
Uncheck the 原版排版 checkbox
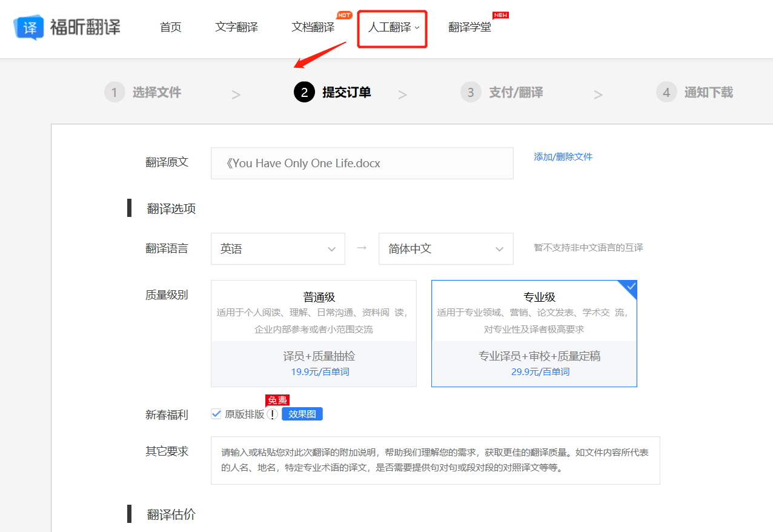coord(216,413)
